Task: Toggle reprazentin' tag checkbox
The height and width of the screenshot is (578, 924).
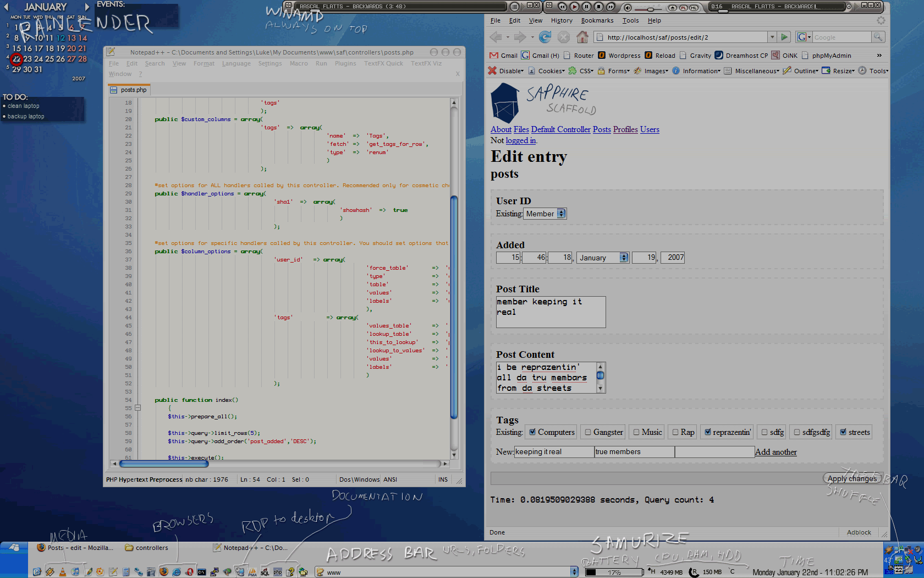Action: pos(708,432)
